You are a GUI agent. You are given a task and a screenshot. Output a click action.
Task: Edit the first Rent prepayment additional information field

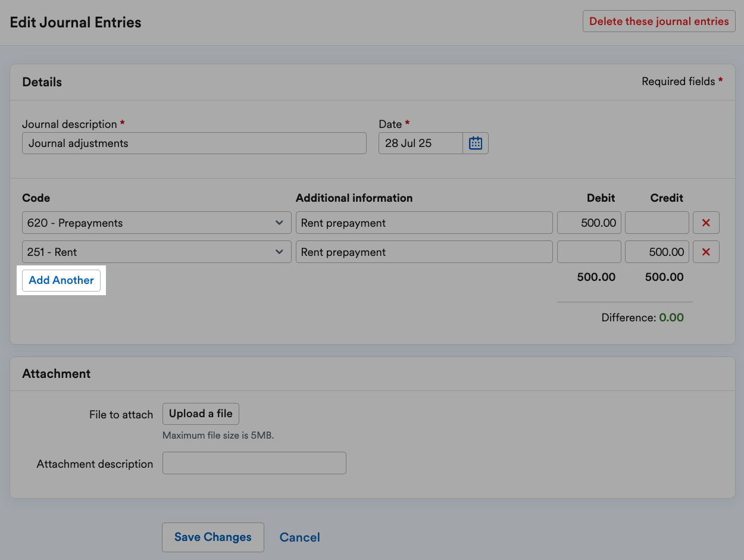coord(424,222)
